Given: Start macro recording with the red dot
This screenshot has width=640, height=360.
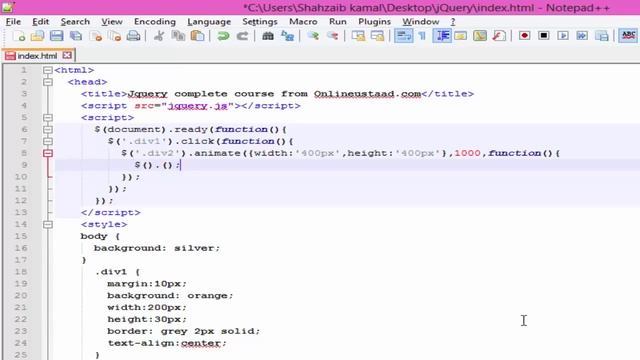Looking at the screenshot, I should pos(524,36).
